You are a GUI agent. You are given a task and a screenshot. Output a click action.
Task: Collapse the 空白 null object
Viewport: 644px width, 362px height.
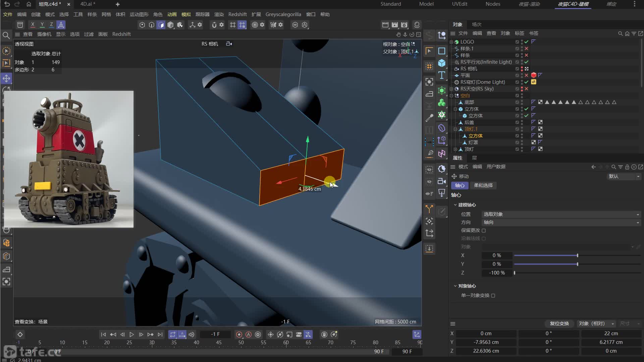451,96
